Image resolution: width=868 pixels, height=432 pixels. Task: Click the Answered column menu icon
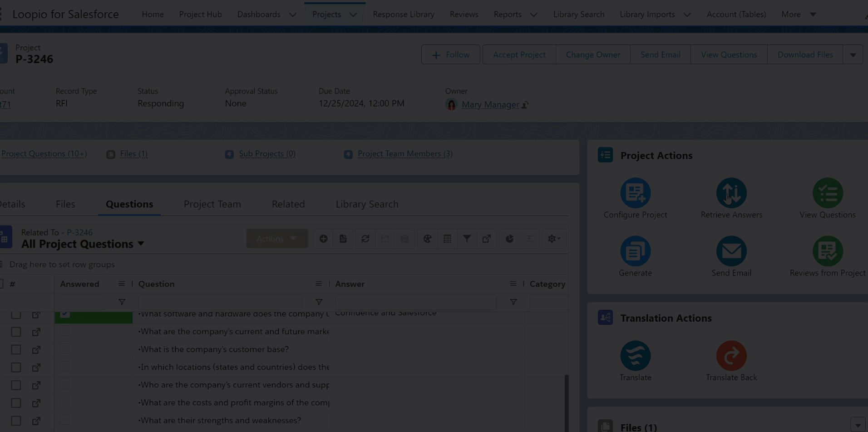pyautogui.click(x=121, y=284)
